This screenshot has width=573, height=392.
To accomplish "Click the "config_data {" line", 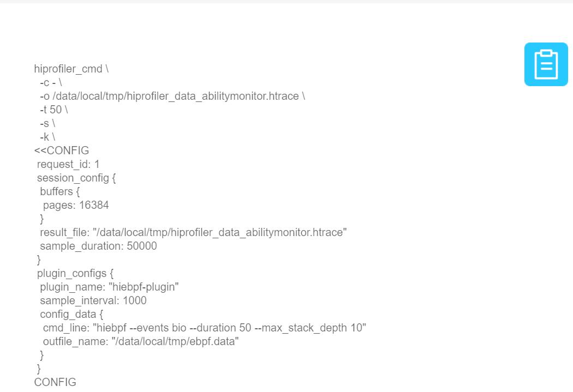I will [71, 314].
